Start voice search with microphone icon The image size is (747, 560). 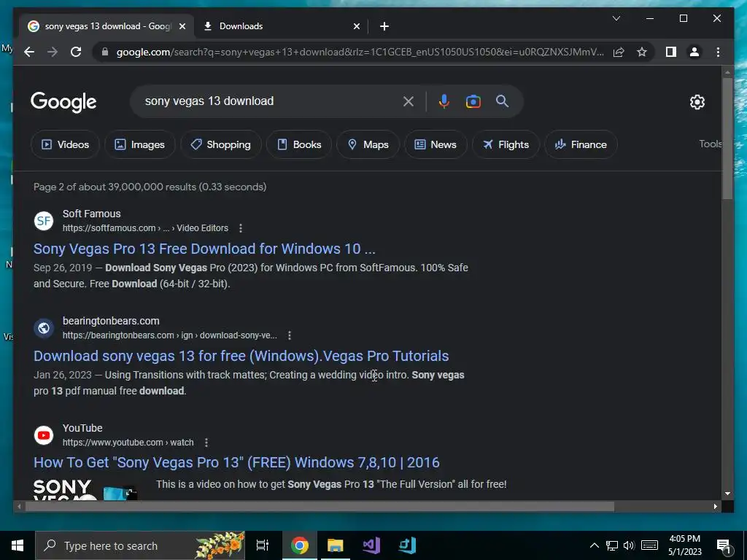tap(444, 101)
